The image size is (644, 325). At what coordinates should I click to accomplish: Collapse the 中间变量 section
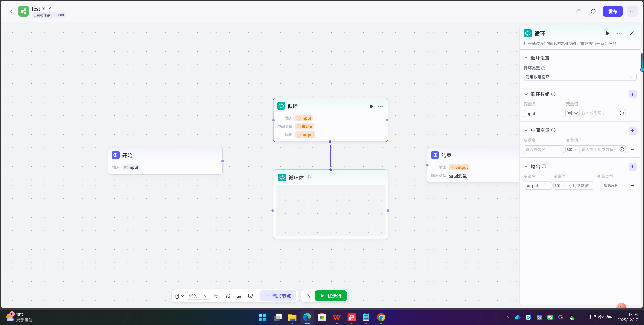coord(526,130)
